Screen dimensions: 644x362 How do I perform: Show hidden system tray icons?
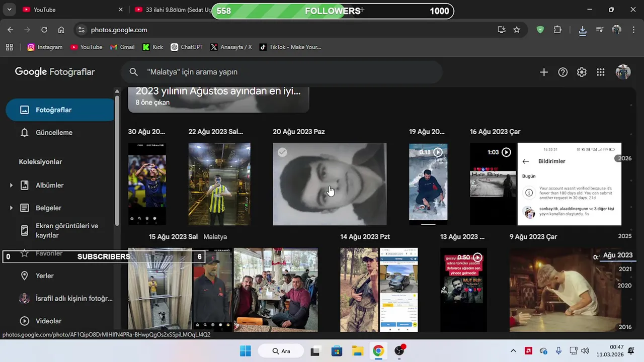pos(513,351)
